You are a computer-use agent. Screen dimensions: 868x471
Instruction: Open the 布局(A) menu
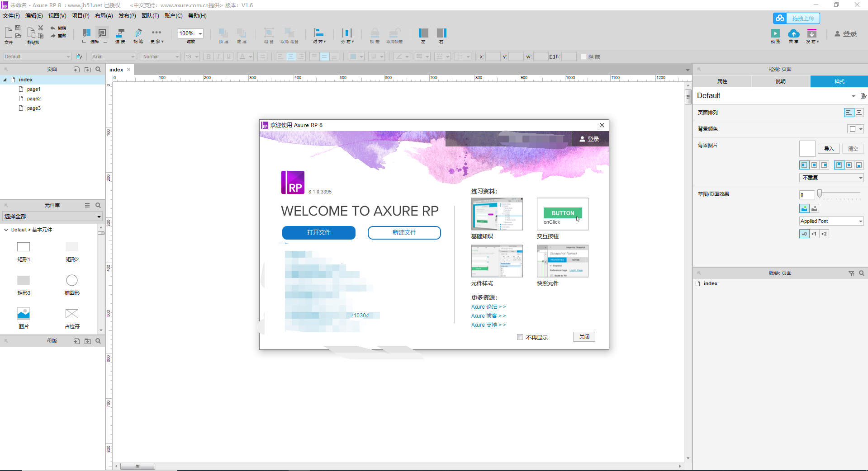104,16
